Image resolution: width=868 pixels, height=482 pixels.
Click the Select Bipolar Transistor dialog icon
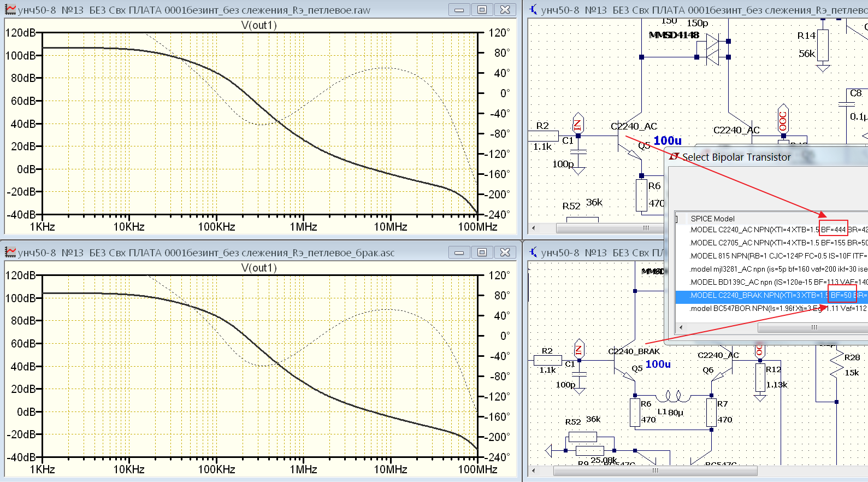(674, 157)
